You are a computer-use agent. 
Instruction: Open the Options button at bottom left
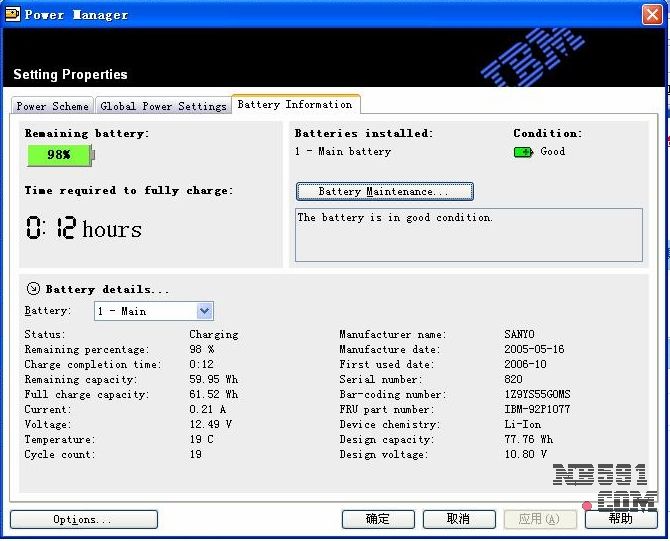click(83, 520)
